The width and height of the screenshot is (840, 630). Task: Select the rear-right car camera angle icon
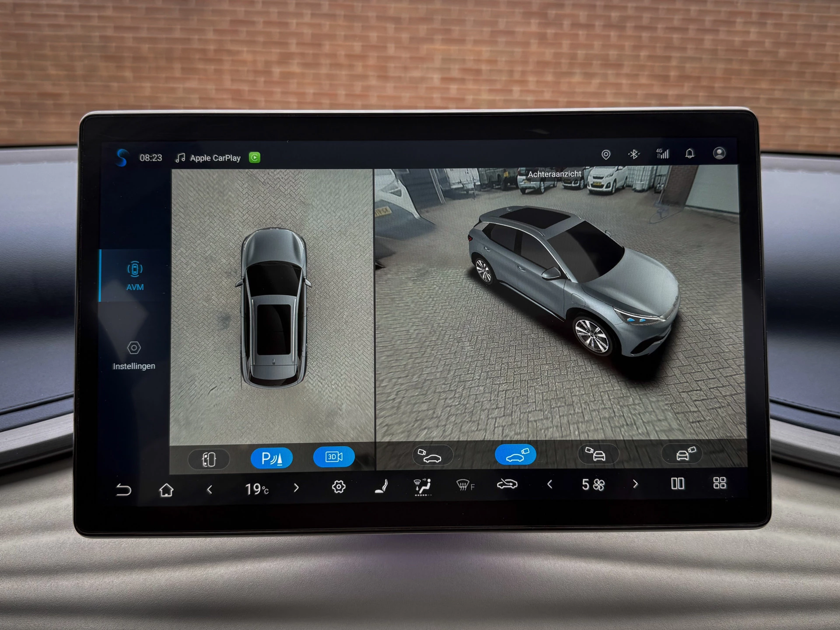click(x=682, y=454)
